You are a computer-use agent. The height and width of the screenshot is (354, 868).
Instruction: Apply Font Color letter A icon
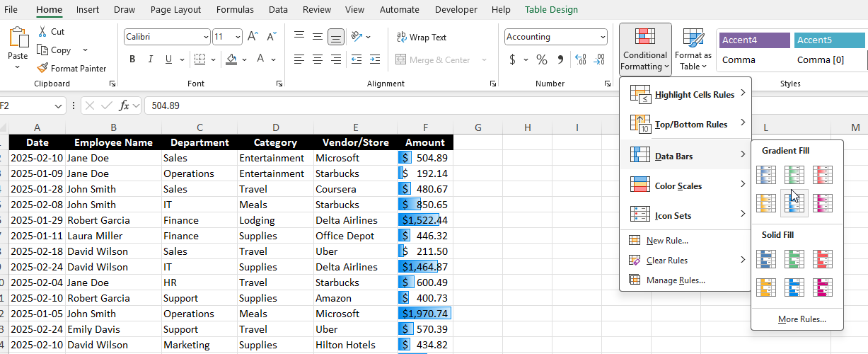(260, 59)
